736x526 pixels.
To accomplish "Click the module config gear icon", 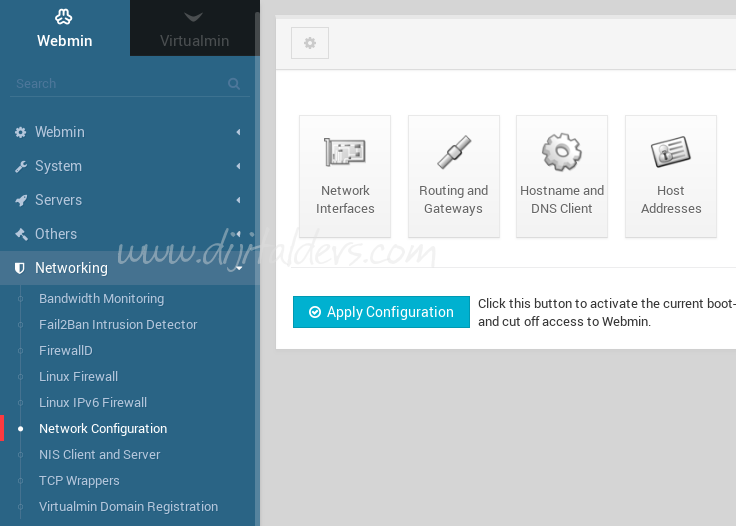I will click(310, 43).
